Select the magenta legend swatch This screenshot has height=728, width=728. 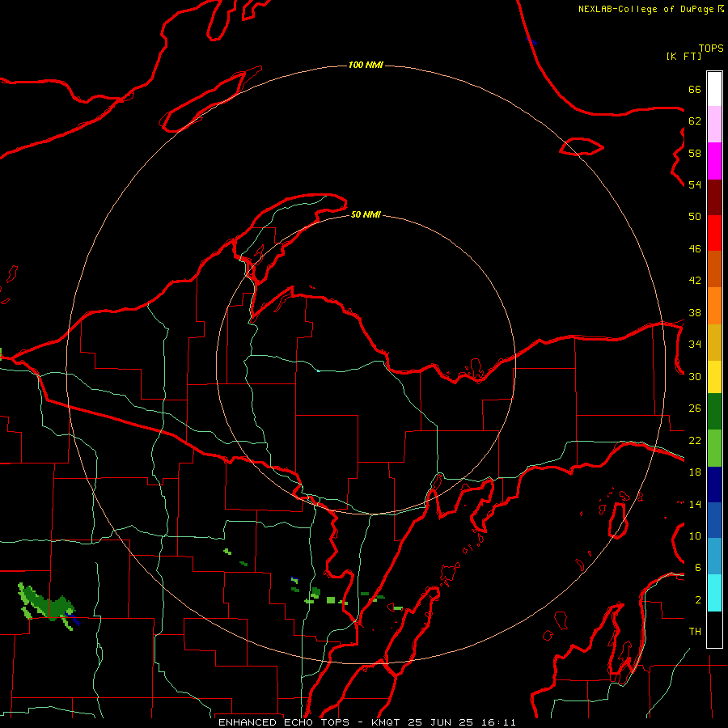(x=714, y=161)
